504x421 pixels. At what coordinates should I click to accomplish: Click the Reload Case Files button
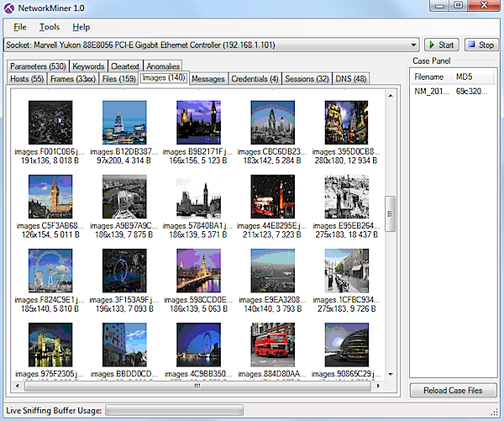coord(453,390)
